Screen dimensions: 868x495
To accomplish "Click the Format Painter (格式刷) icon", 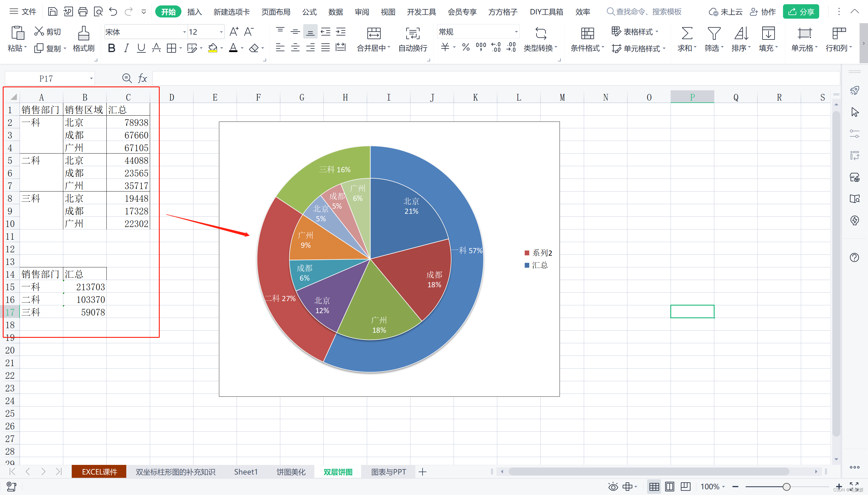I will click(83, 34).
